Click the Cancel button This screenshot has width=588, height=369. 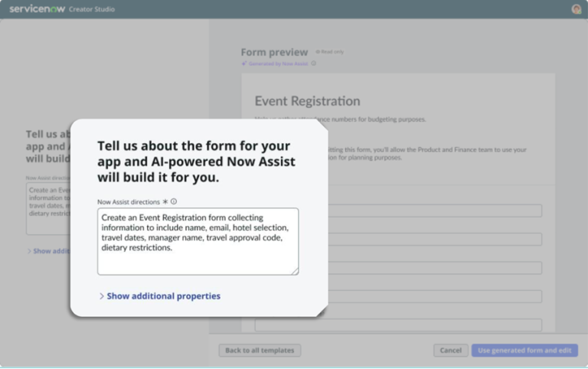451,351
